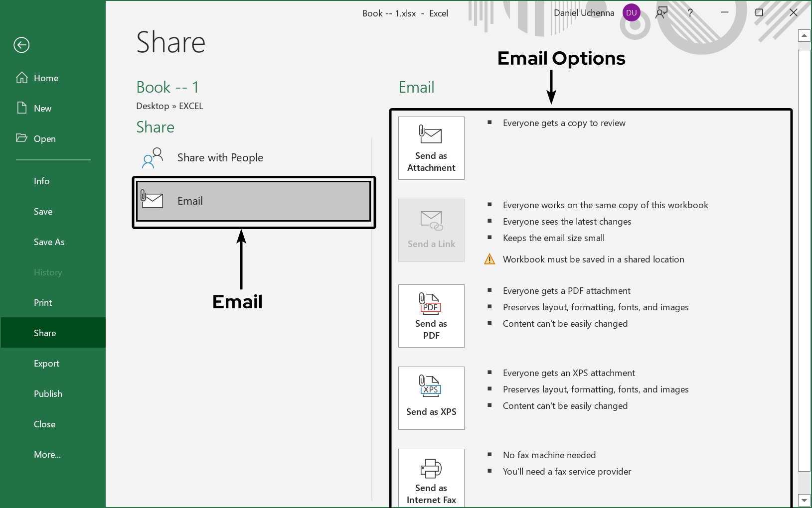
Task: Go to the Print section
Action: tap(42, 302)
